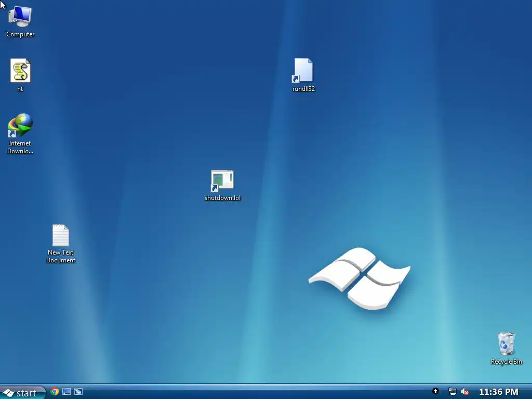Click the 11:36 PM taskbar clock
This screenshot has height=399, width=532.
498,392
